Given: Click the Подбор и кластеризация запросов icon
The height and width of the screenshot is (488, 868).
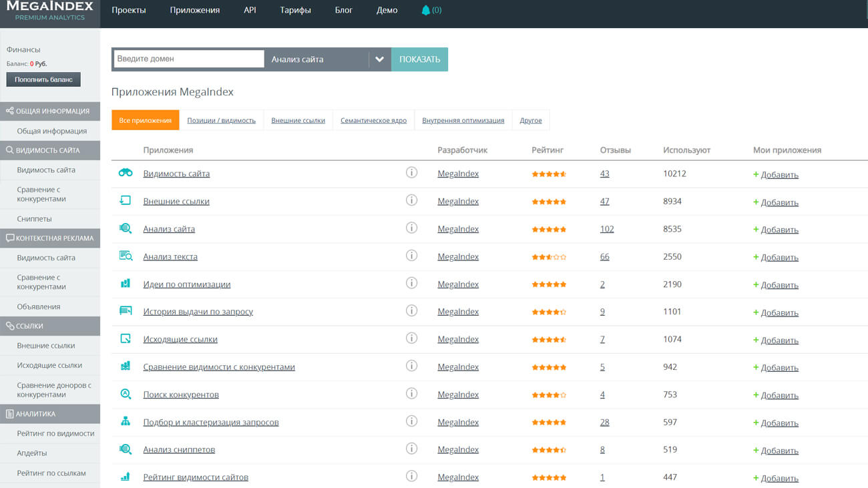Looking at the screenshot, I should (126, 421).
